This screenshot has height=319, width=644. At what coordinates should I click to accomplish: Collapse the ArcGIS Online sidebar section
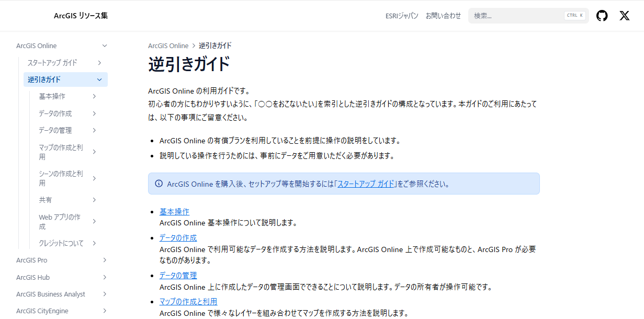click(105, 46)
